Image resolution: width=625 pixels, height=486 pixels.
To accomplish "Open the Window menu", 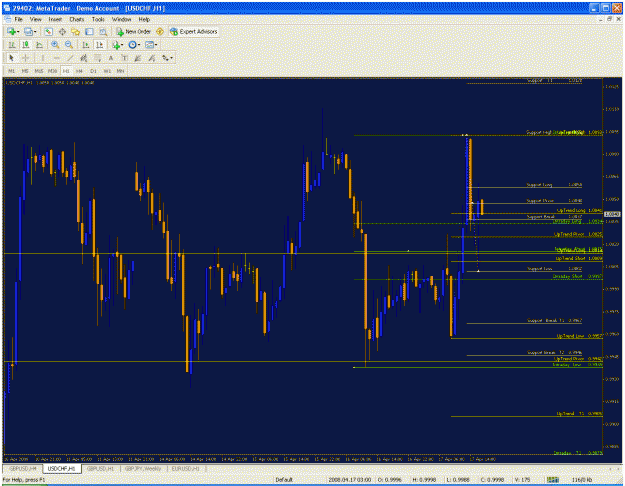I will (x=121, y=19).
